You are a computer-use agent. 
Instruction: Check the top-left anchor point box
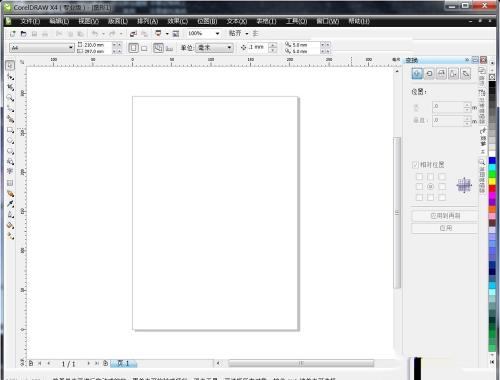(x=419, y=177)
